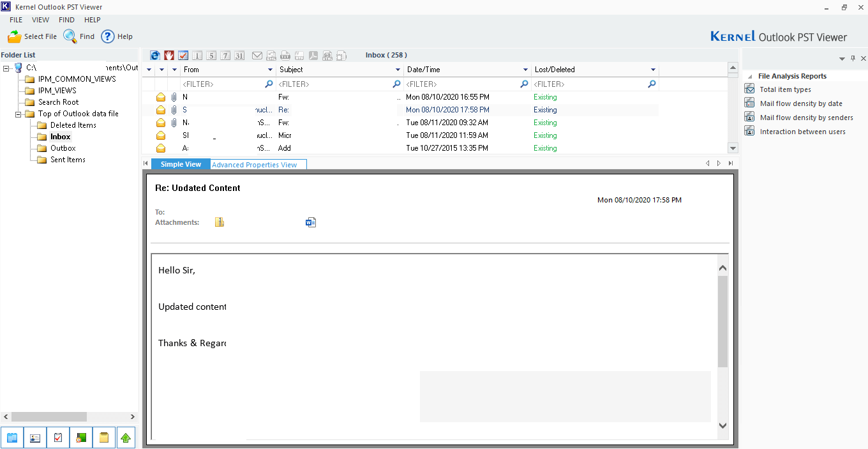Open the Journal button at bottom
This screenshot has height=449, width=868.
coord(81,438)
